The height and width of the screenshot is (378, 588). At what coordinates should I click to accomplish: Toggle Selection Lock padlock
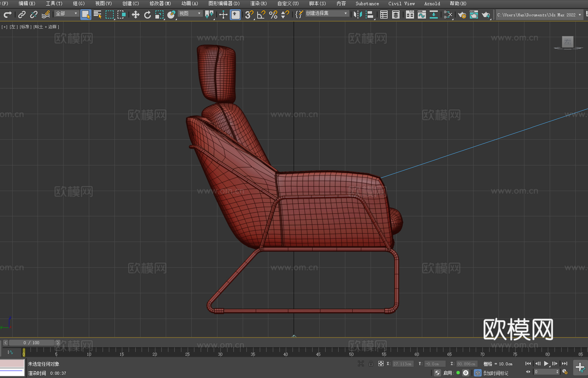[x=371, y=364]
